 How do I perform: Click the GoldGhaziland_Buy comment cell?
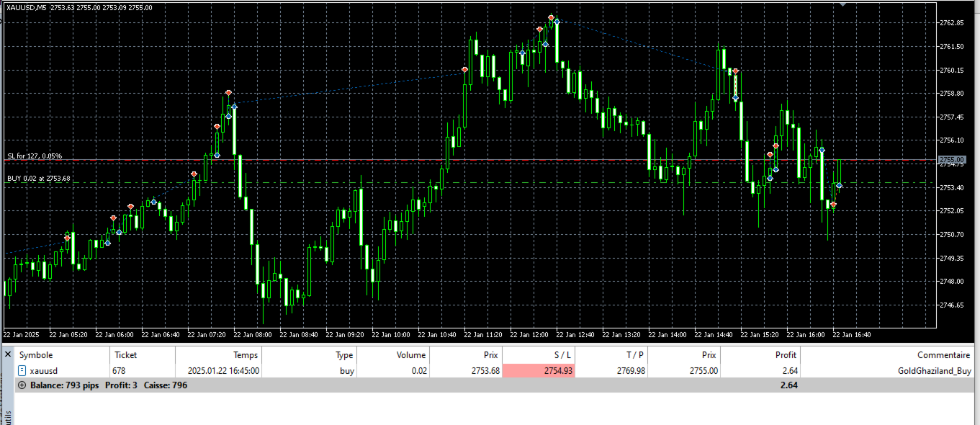click(935, 371)
